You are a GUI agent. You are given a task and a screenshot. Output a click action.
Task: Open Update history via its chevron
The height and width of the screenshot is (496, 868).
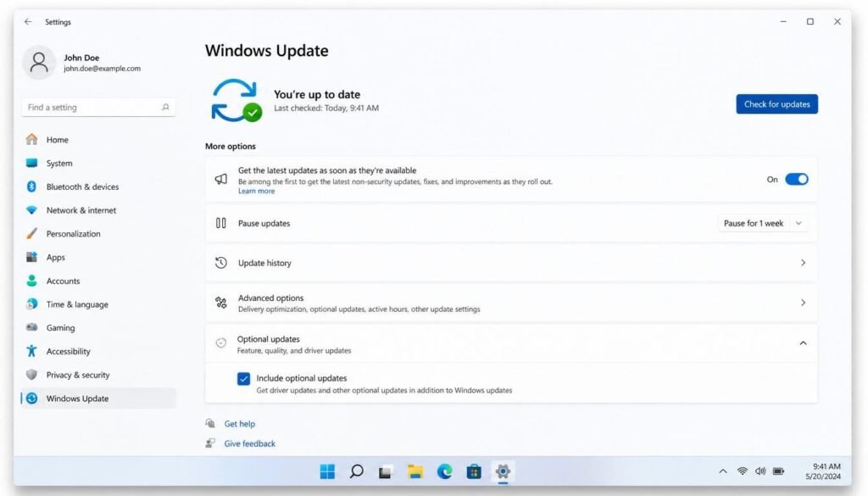point(803,262)
